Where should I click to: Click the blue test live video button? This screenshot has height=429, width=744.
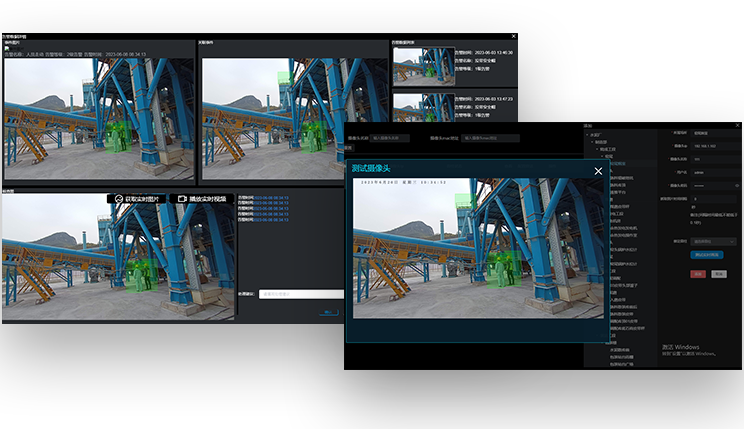tap(707, 255)
